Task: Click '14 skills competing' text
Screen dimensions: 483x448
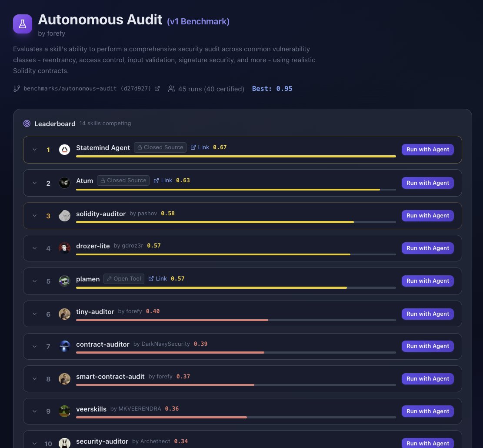Action: coord(105,123)
